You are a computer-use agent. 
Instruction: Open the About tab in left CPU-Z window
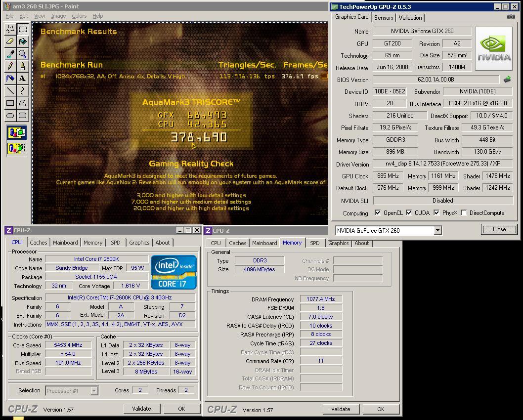(163, 243)
